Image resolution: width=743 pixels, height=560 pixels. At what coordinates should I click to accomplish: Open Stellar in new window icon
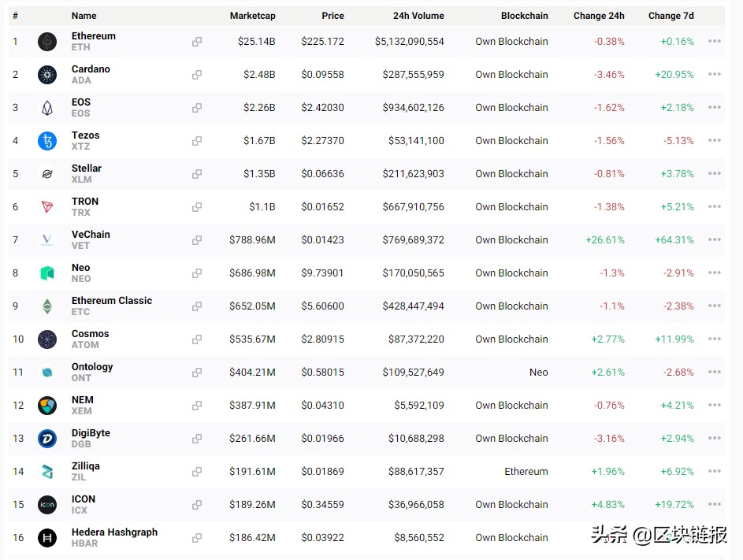coord(197,174)
